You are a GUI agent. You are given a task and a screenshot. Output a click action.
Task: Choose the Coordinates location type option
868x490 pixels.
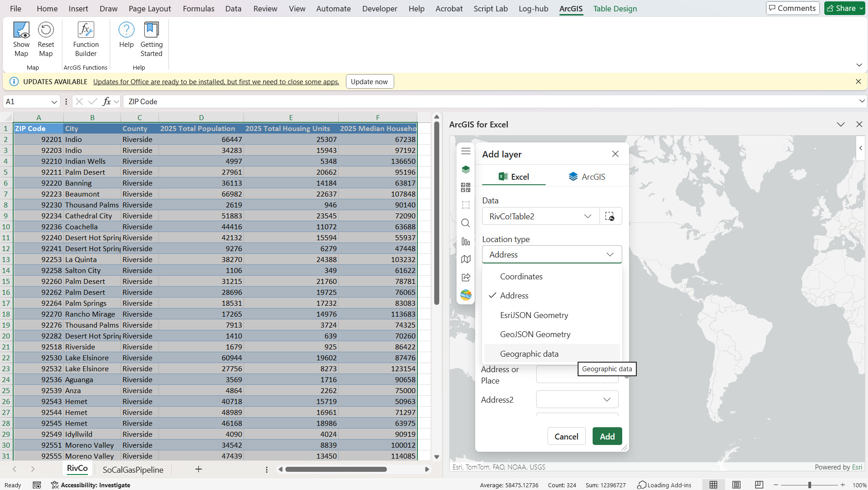click(x=521, y=277)
